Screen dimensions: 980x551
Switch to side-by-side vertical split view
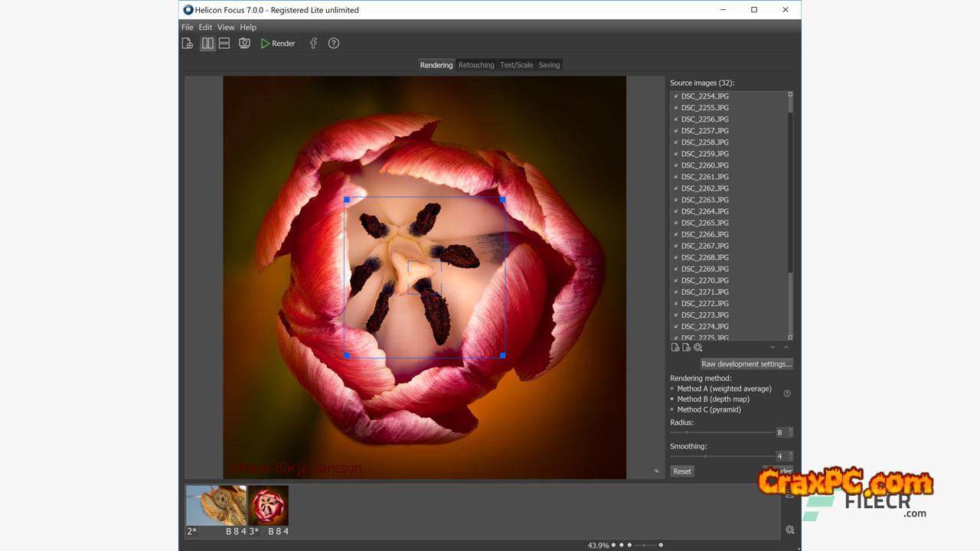point(207,44)
